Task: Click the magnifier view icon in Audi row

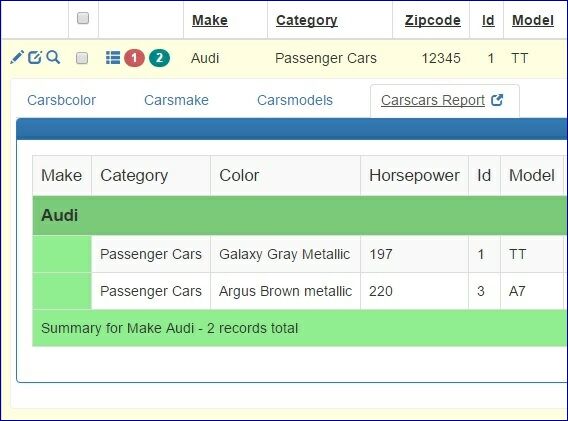Action: (53, 57)
